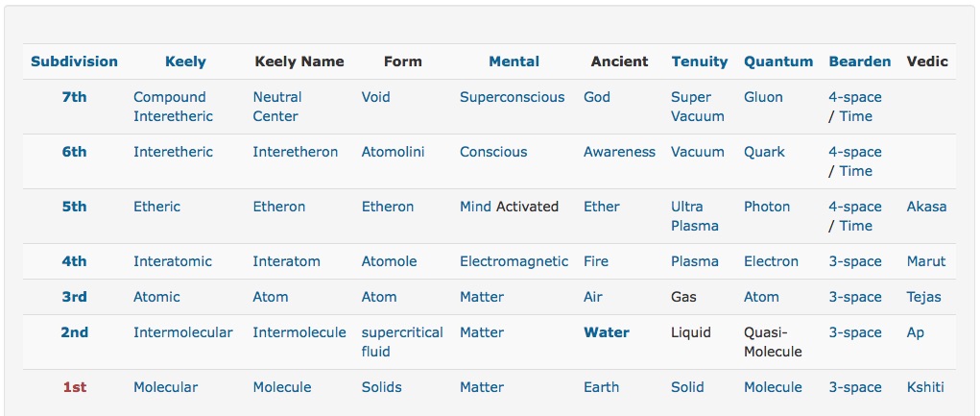Open the supercritical fluid link
980x416 pixels.
402,342
